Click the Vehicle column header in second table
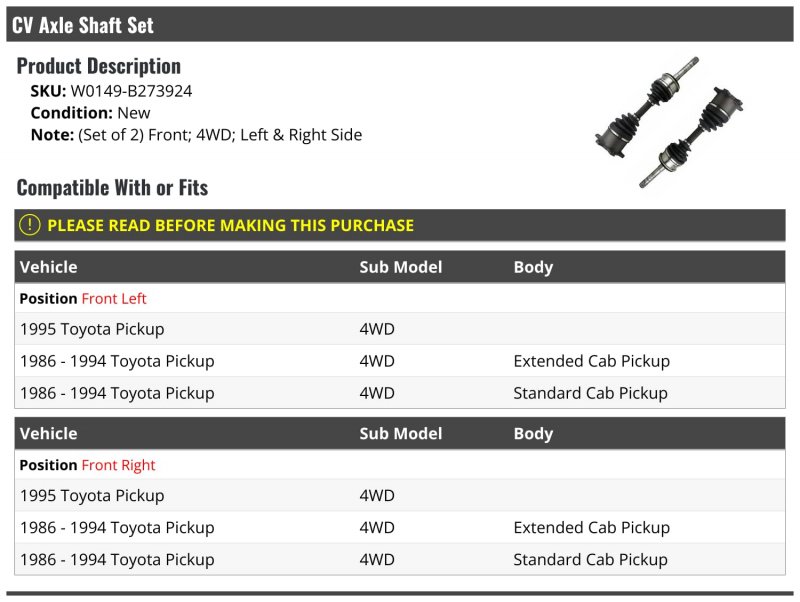800x602 pixels. click(48, 434)
